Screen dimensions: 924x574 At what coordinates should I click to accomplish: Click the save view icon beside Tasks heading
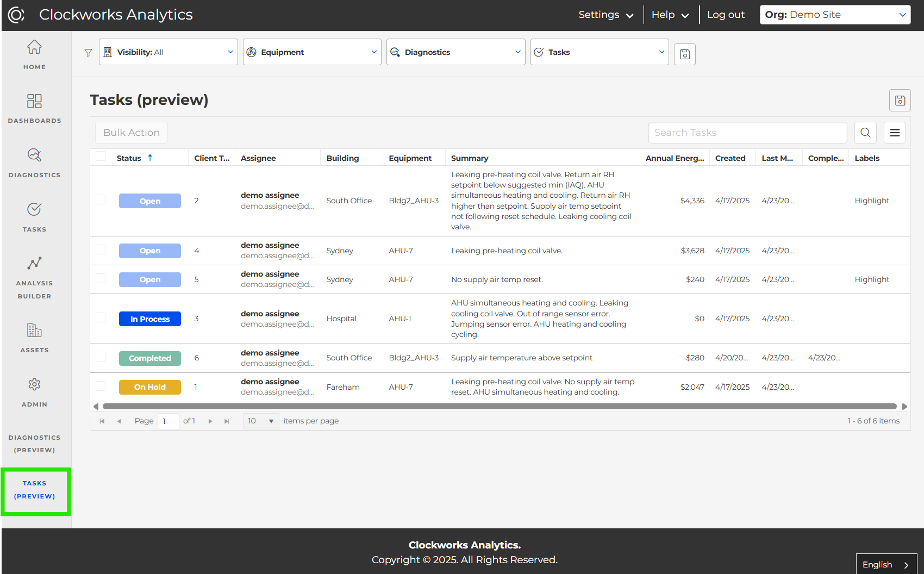900,101
